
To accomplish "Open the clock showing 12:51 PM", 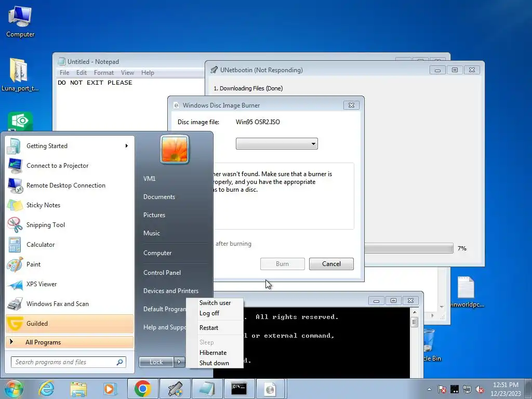I will coord(506,389).
